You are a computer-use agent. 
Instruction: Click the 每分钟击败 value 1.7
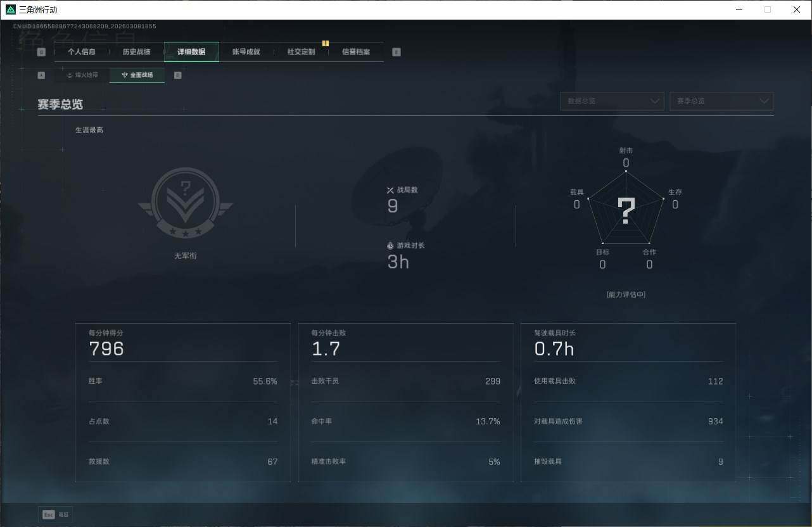pos(326,348)
